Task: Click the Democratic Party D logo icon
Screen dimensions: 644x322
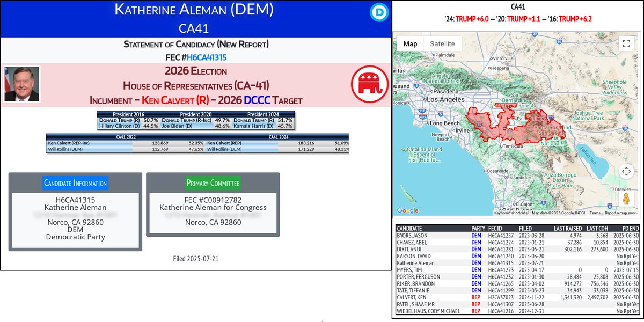Action: point(378,12)
